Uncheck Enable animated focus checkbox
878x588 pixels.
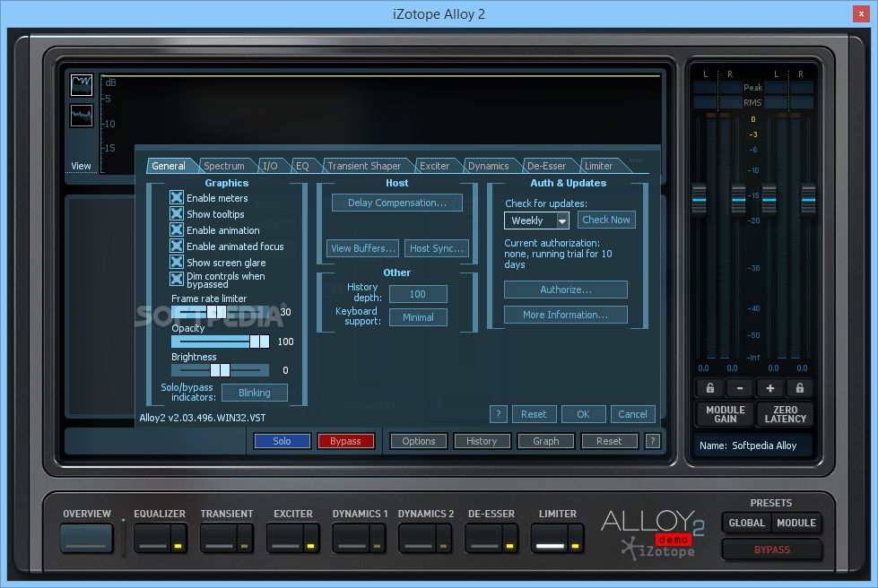coord(177,246)
